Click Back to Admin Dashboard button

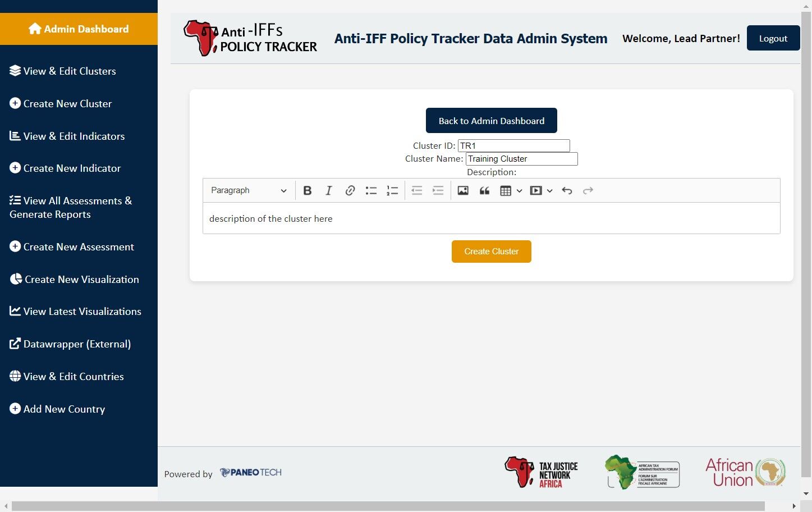[x=492, y=121]
